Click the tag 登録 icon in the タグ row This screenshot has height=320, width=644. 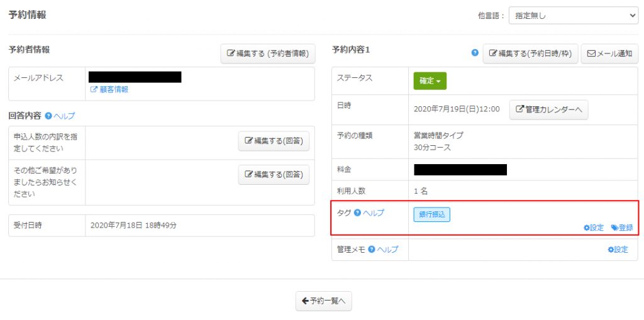point(614,228)
